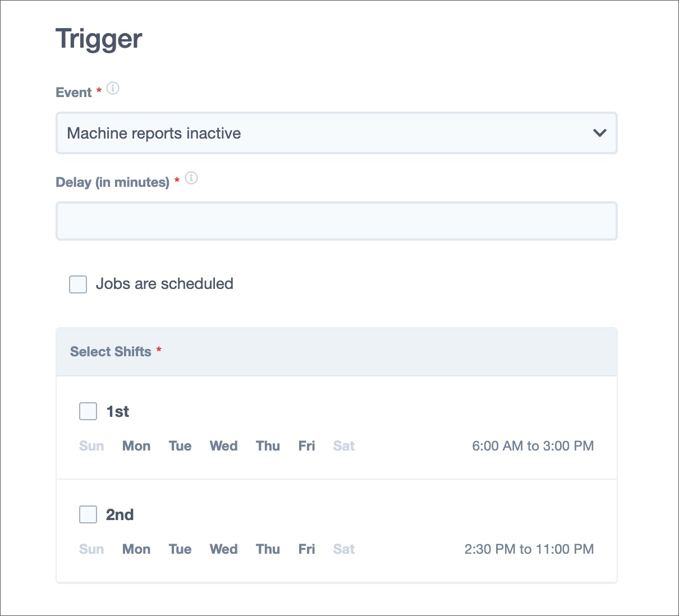Viewport: 679px width, 616px height.
Task: Click the Jobs are scheduled label
Action: click(x=164, y=284)
